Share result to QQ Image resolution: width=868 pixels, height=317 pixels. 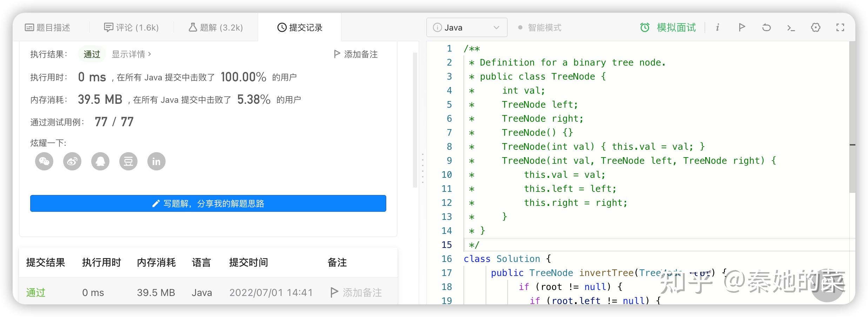point(100,161)
